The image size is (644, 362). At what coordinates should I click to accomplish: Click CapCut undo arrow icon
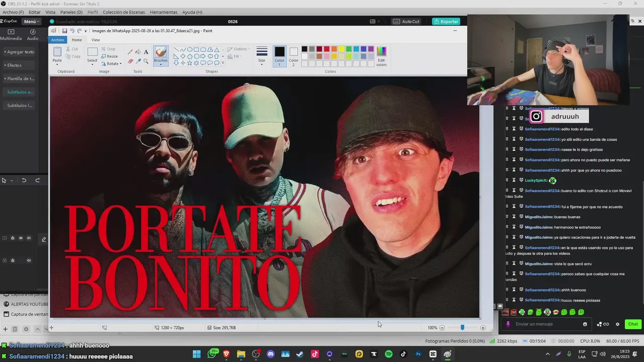24,180
